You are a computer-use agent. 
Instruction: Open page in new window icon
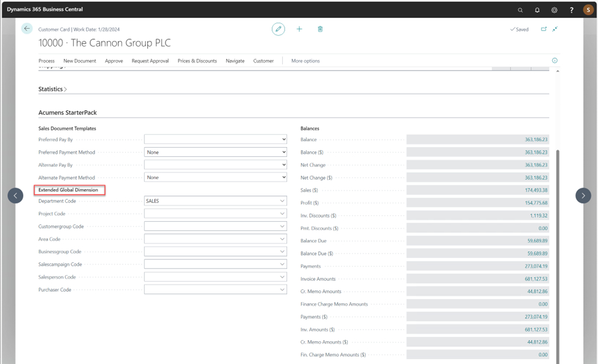(x=543, y=29)
